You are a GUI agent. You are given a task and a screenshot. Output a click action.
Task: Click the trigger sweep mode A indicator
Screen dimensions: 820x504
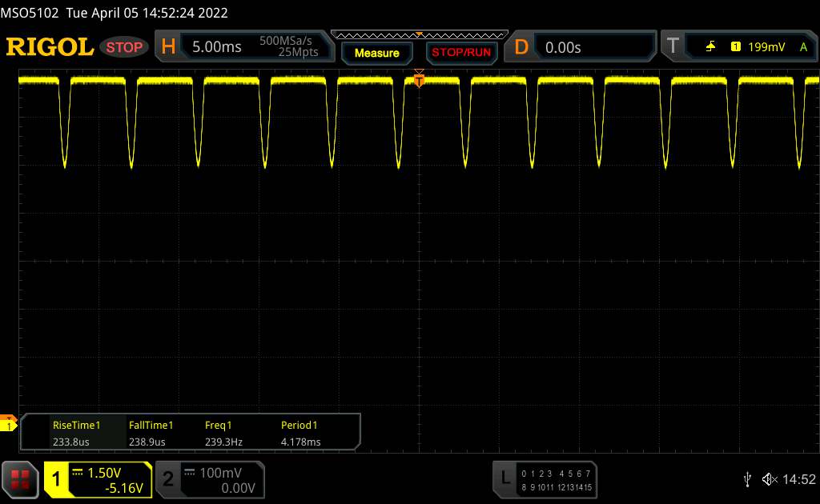pos(803,47)
